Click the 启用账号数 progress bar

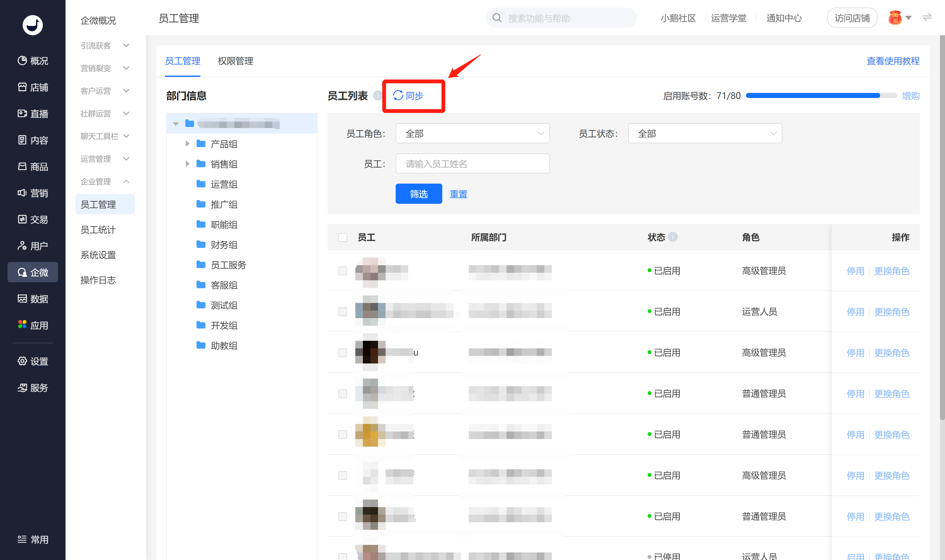821,95
